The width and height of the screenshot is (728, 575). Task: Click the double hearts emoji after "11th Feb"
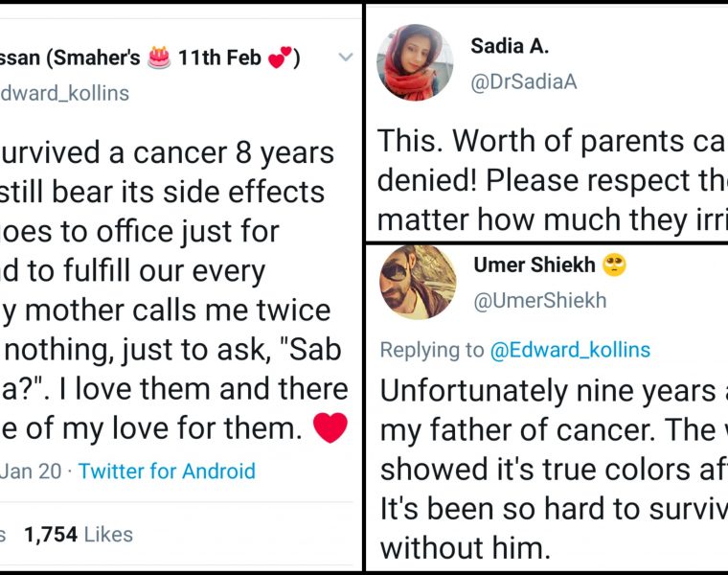pos(282,59)
